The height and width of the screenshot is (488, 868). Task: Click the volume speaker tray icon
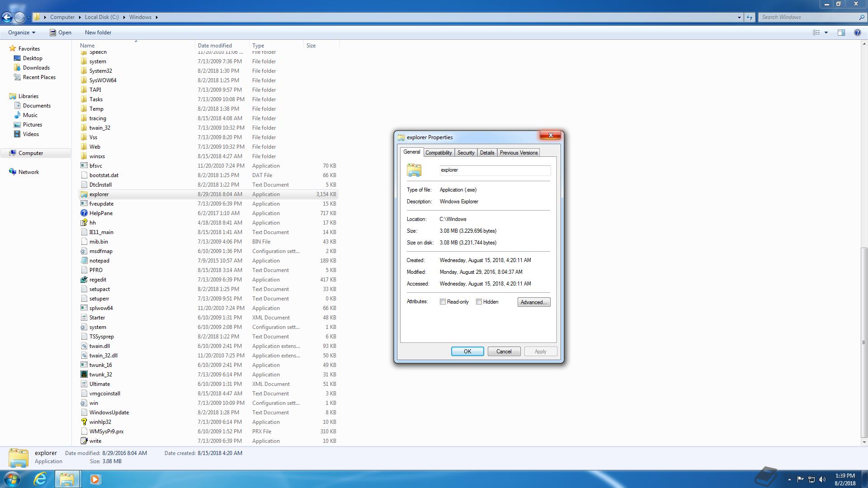coord(822,479)
